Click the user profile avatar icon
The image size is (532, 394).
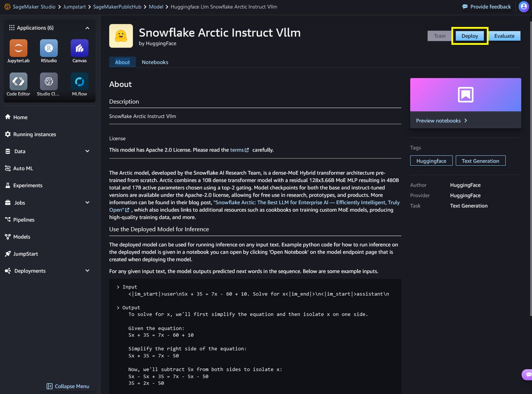coord(524,7)
